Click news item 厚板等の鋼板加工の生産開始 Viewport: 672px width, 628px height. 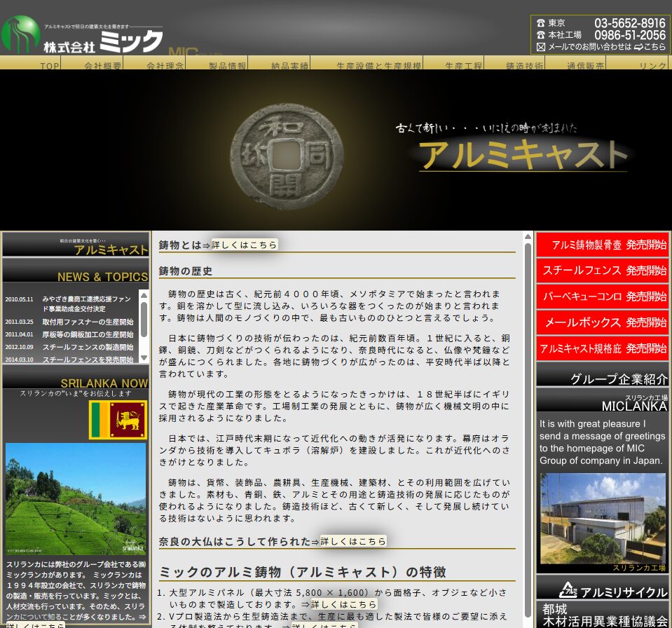[88, 334]
